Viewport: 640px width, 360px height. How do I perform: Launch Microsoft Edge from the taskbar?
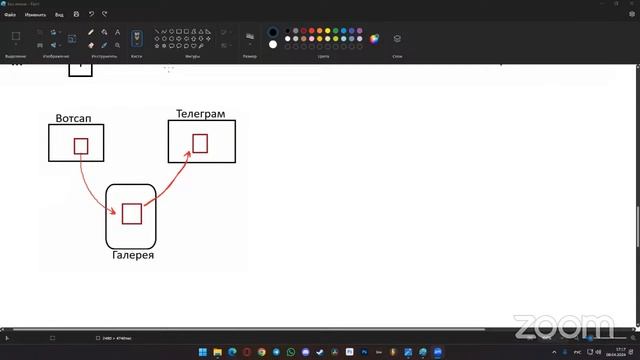[232, 352]
